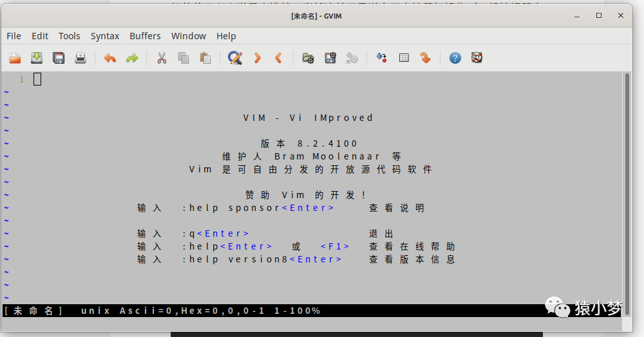
Task: Click the Save all files icon
Action: tap(59, 58)
